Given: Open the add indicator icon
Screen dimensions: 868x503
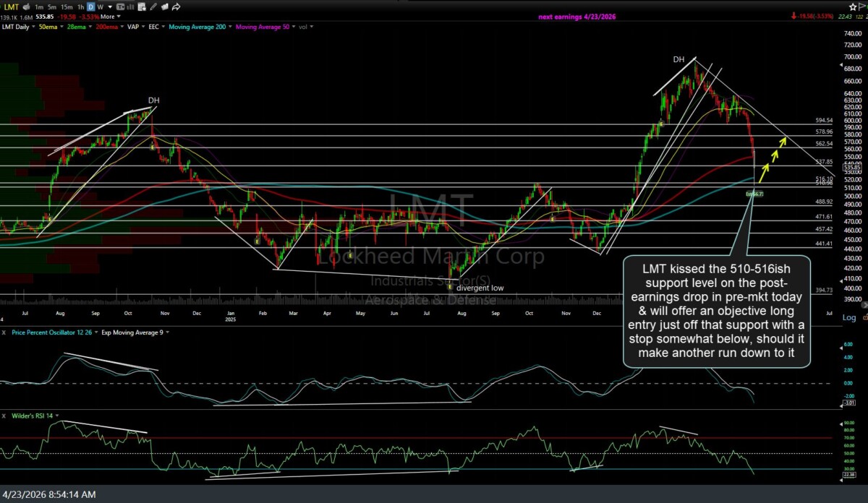Looking at the screenshot, I should coord(142,7).
